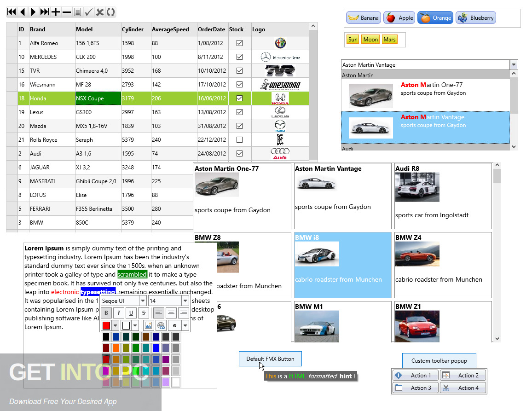
Task: Select the Orange fruit tab
Action: click(436, 17)
